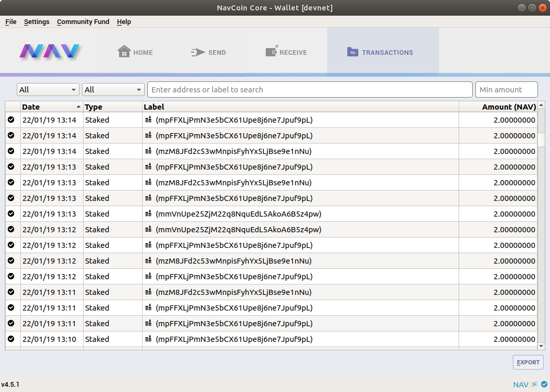Click confirmed check icon of 13:12 mzM8JFd2 row
The width and height of the screenshot is (550, 392).
[11, 260]
